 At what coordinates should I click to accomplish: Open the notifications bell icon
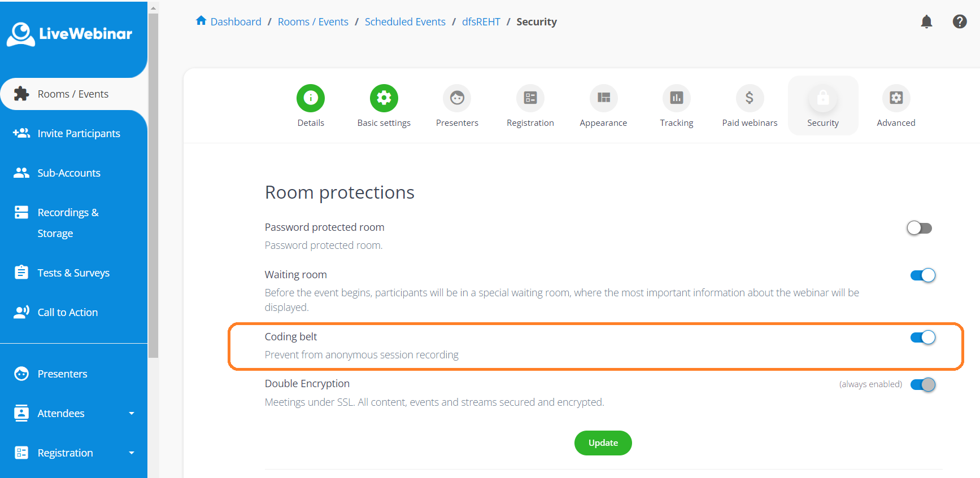[x=926, y=22]
